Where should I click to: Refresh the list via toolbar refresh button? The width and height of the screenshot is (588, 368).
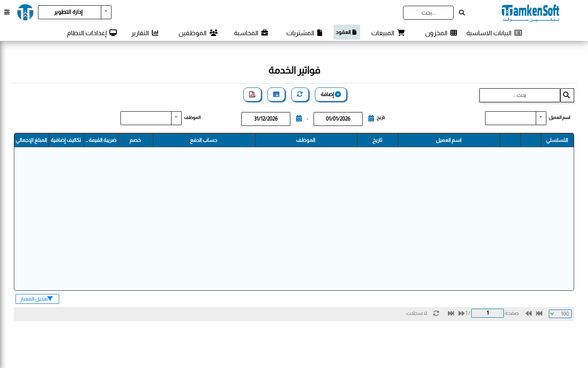(300, 94)
